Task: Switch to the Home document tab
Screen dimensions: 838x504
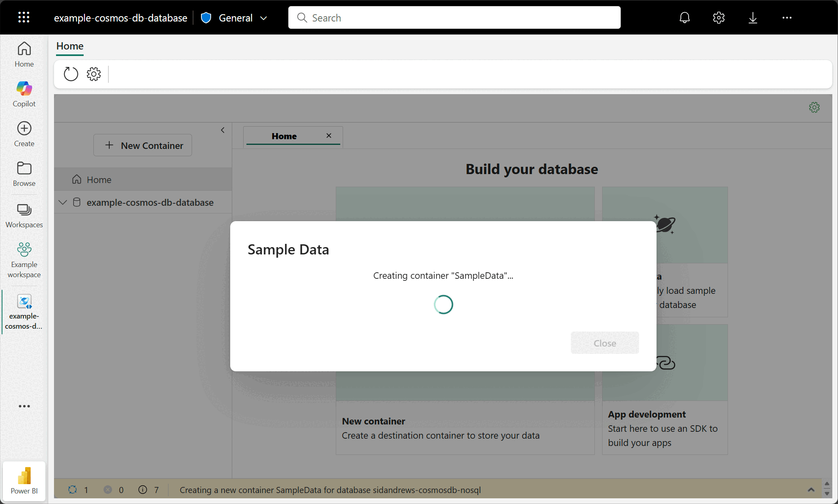Action: [x=284, y=136]
